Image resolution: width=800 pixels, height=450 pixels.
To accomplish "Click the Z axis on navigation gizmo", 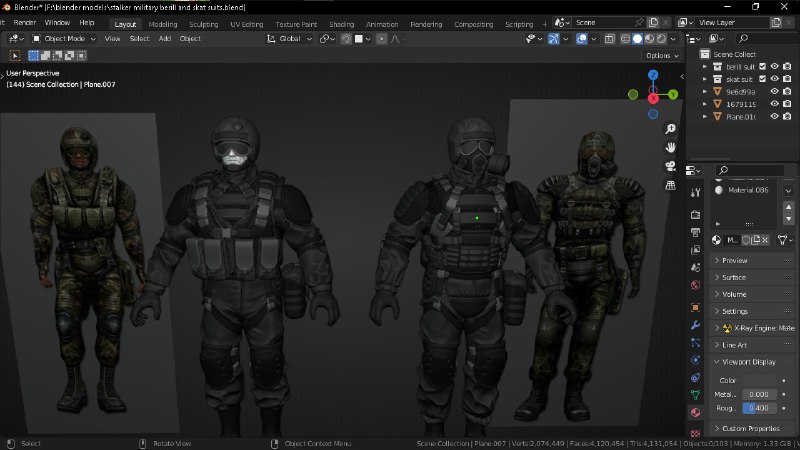I will click(x=653, y=75).
